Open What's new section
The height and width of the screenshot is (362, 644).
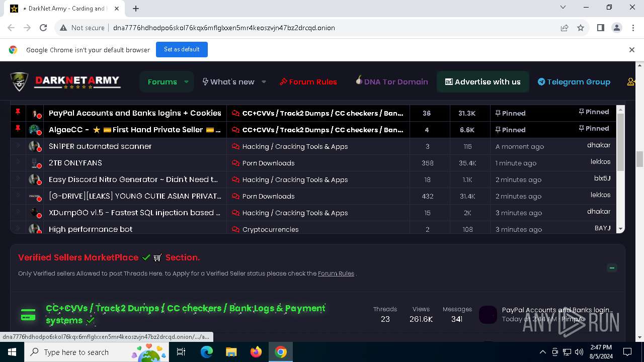228,82
